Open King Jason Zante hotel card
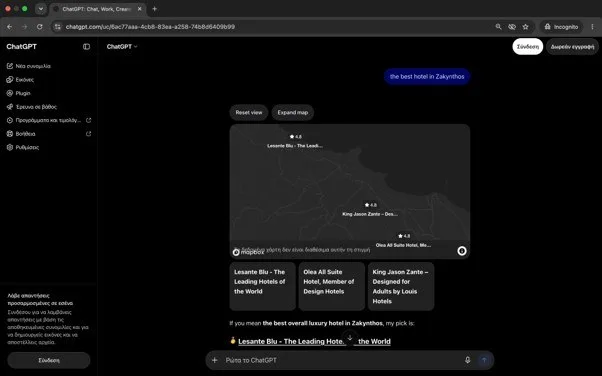 point(401,286)
